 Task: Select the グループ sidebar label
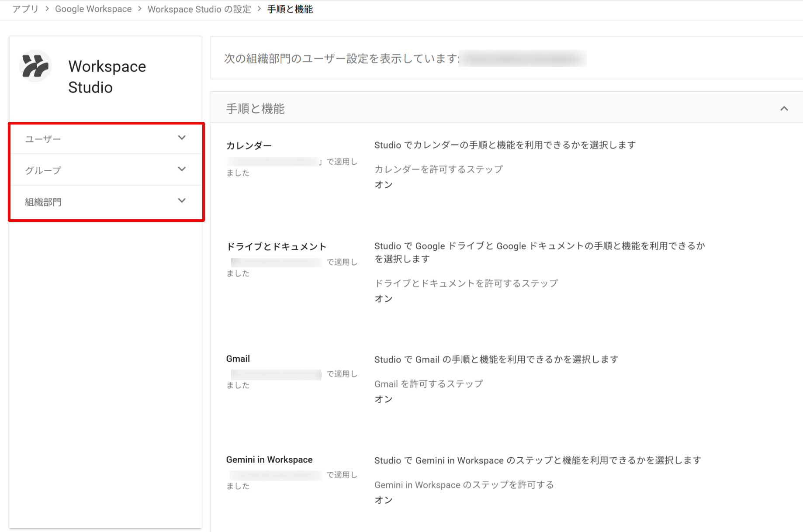click(43, 170)
